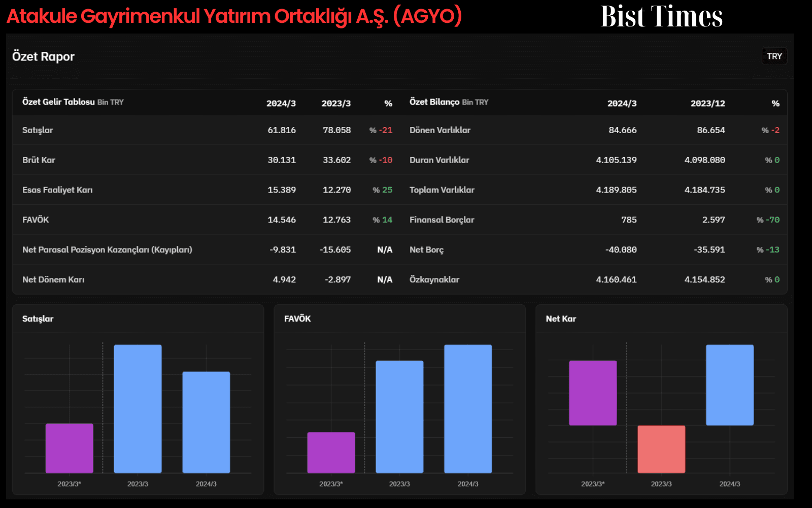
Task: Select the 2023/3 bar in Satışlar chart
Action: click(x=138, y=409)
